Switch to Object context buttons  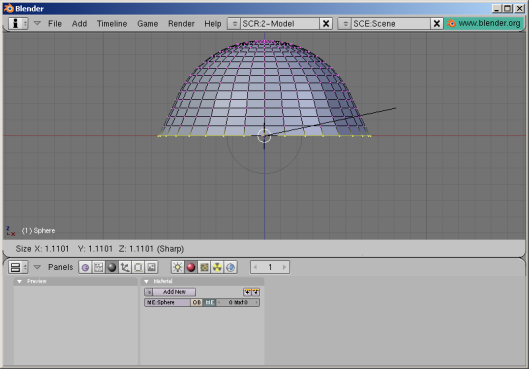pyautogui.click(x=125, y=267)
